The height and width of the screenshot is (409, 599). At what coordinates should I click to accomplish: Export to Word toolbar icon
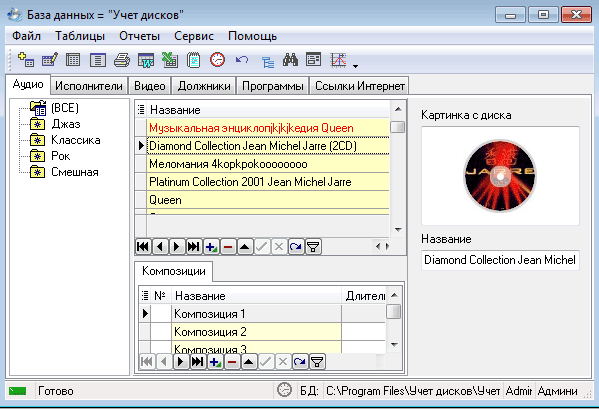[x=146, y=60]
